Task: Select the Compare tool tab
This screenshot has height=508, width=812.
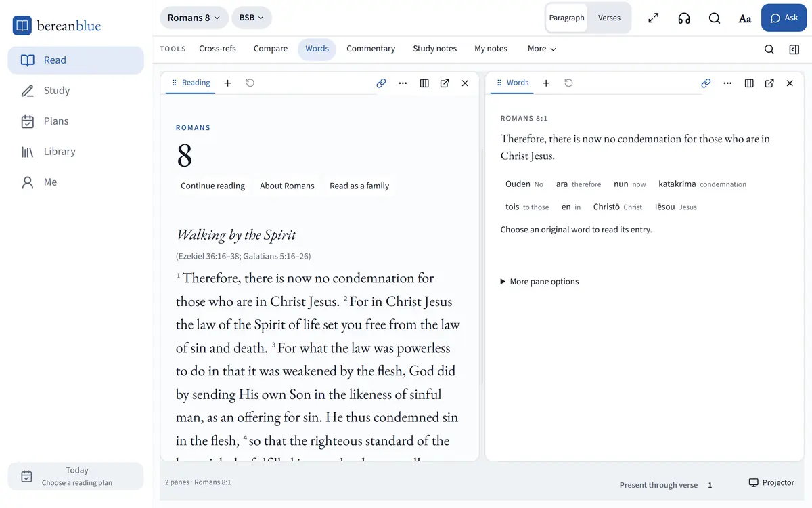Action: pos(271,49)
